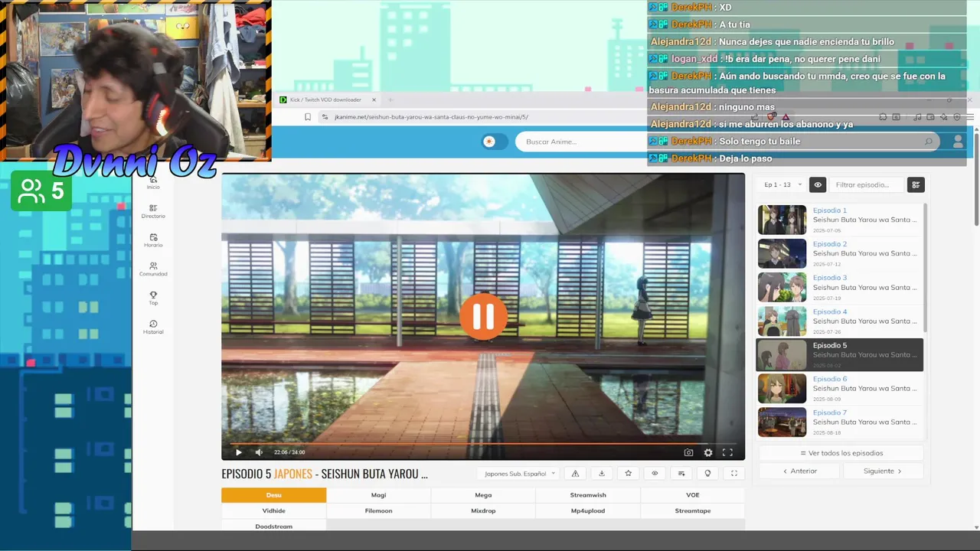Screen dimensions: 980x551
Task: Switch to the Vidhide server
Action: point(274,510)
